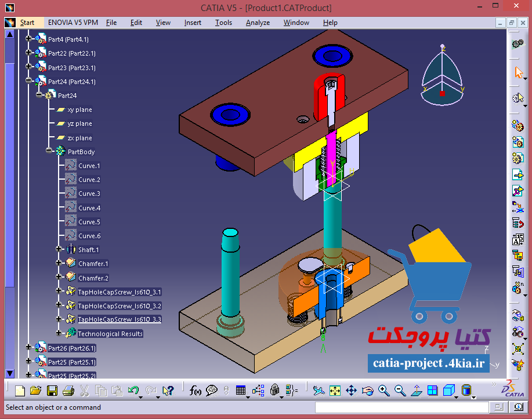Click the speech-bubble icon in the bottom toolbar
This screenshot has height=419, width=532.
(212, 391)
